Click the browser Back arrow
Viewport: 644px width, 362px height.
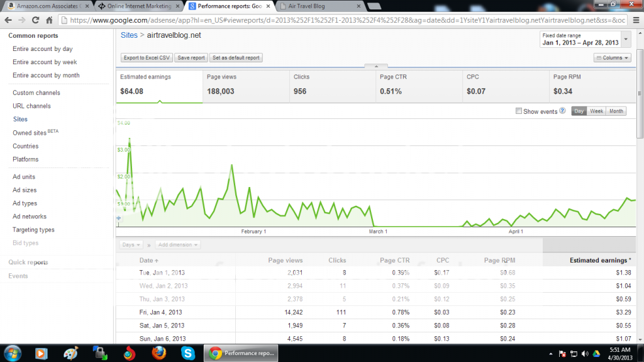click(8, 20)
